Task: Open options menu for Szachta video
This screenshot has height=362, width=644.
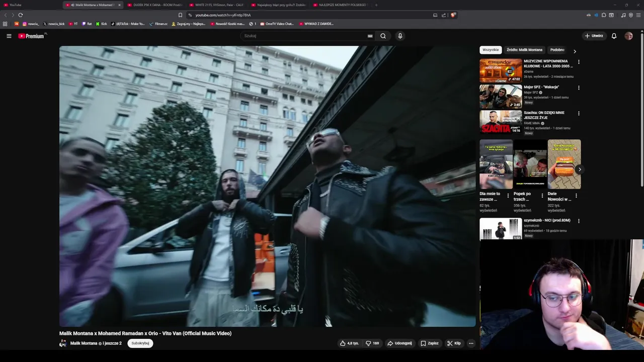Action: (579, 113)
